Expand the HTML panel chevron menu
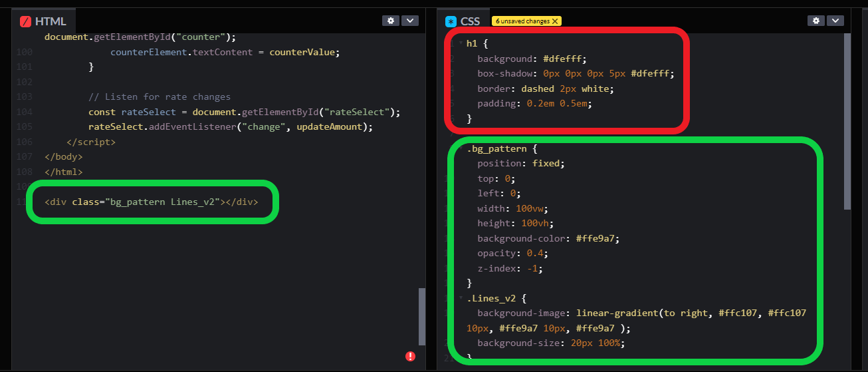Image resolution: width=868 pixels, height=372 pixels. (410, 21)
